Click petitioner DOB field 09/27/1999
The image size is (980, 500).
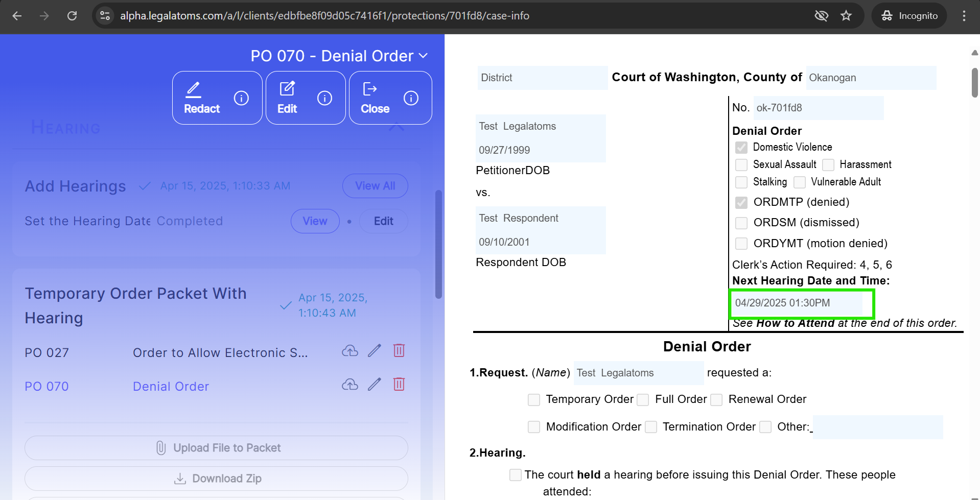(x=541, y=150)
